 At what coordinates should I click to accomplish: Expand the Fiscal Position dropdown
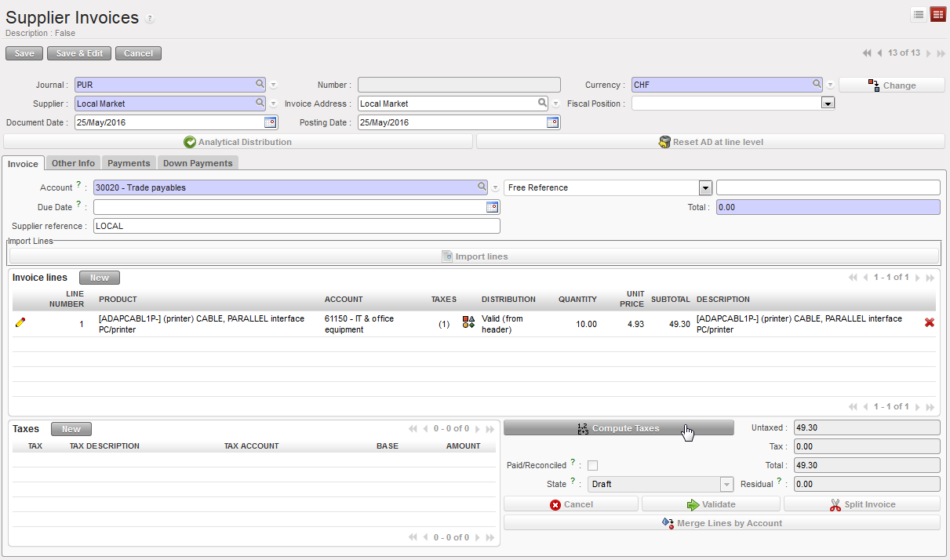pyautogui.click(x=827, y=104)
